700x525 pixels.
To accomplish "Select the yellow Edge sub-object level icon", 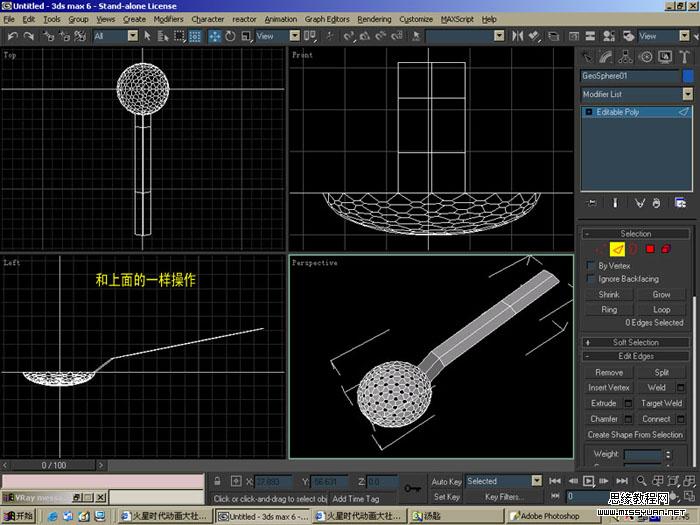I will click(x=617, y=249).
